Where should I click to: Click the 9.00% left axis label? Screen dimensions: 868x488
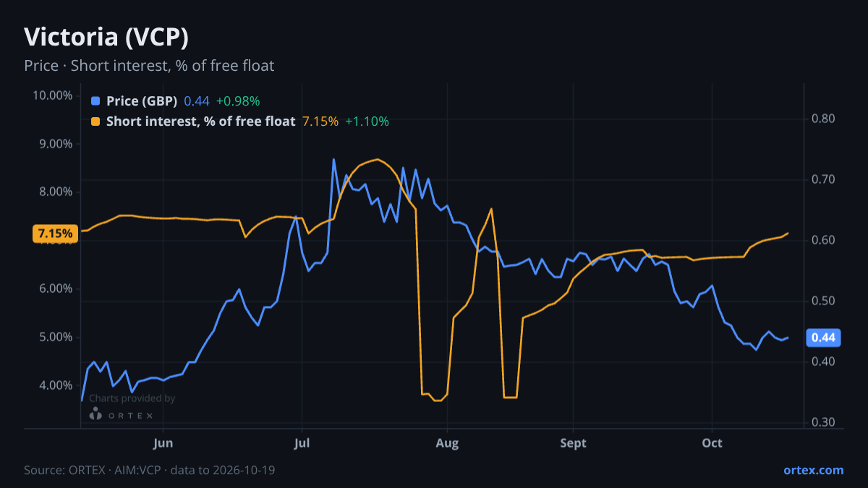pyautogui.click(x=56, y=144)
